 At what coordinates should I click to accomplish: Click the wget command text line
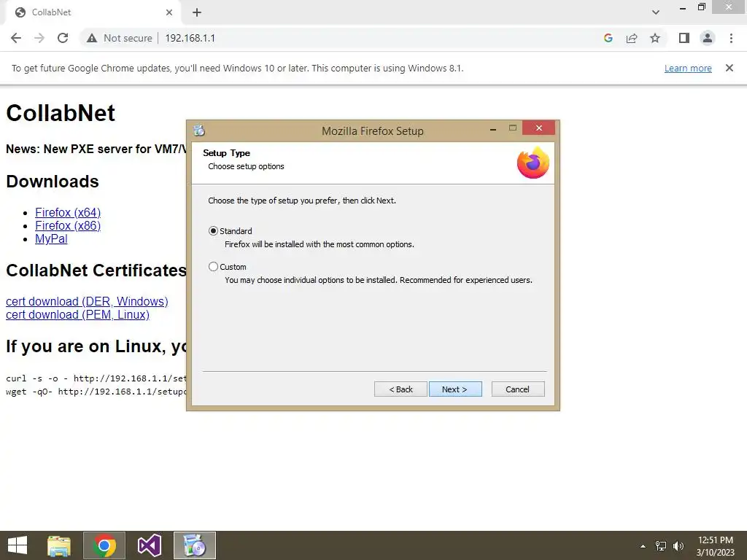[x=96, y=392]
